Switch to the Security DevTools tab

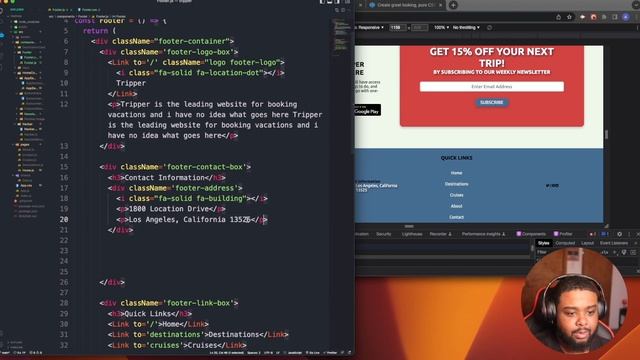coord(384,234)
